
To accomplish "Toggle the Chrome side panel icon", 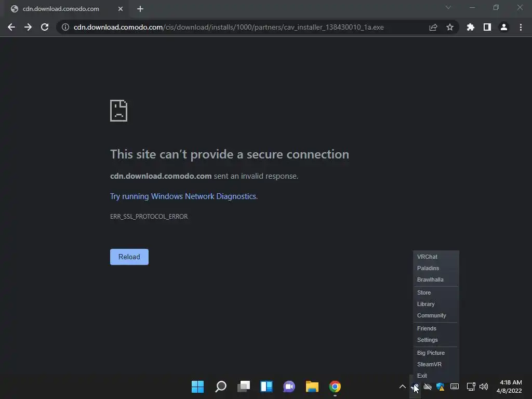I will [487, 27].
